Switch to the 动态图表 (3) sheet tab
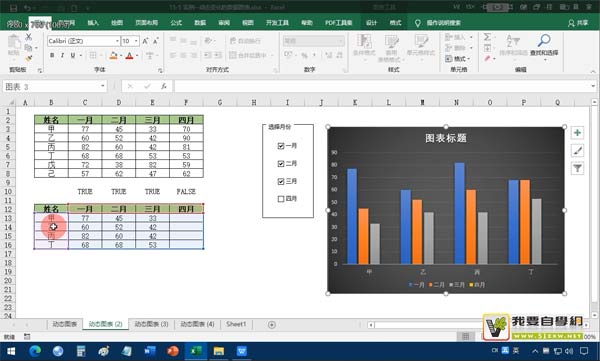The height and width of the screenshot is (361, 600). click(x=152, y=324)
